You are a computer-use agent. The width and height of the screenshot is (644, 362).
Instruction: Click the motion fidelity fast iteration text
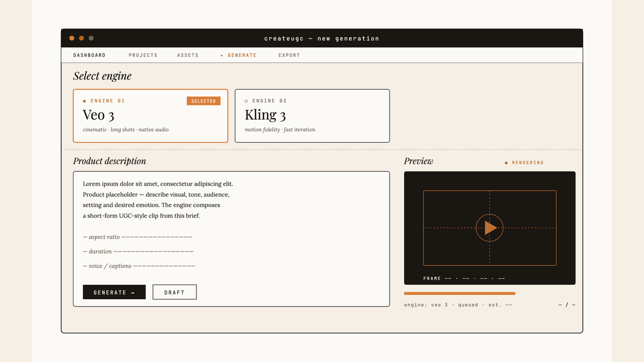(x=280, y=130)
